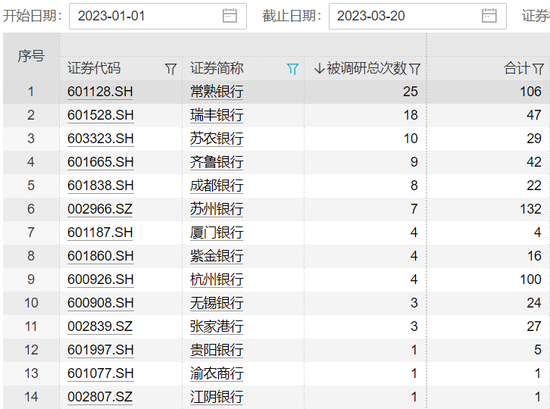The width and height of the screenshot is (550, 409).
Task: Edit the end date field 2023-03-20
Action: 417,16
